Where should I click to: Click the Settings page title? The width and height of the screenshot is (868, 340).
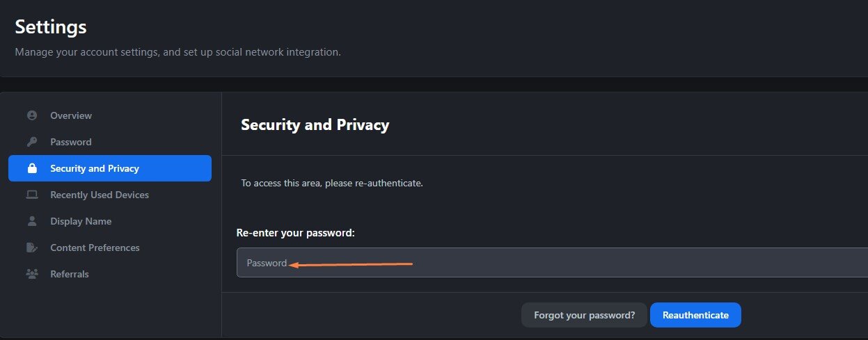pos(51,27)
